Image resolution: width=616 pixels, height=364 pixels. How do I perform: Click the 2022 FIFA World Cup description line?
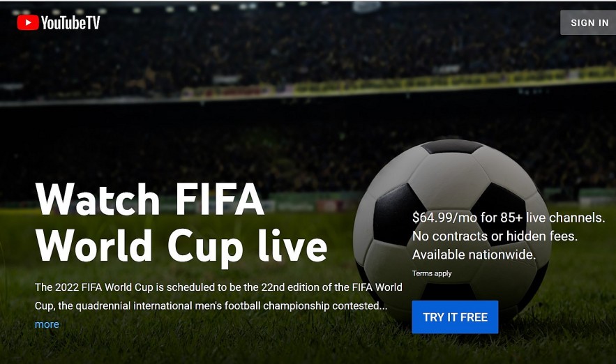(x=218, y=287)
